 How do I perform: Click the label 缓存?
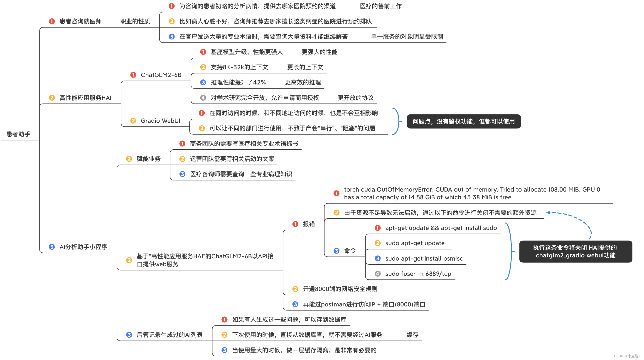[413, 335]
